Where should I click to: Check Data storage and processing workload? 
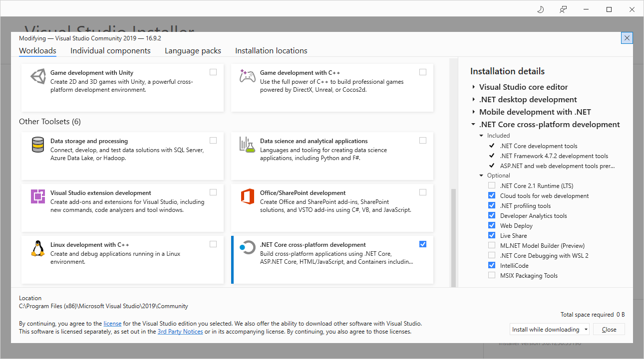(213, 141)
